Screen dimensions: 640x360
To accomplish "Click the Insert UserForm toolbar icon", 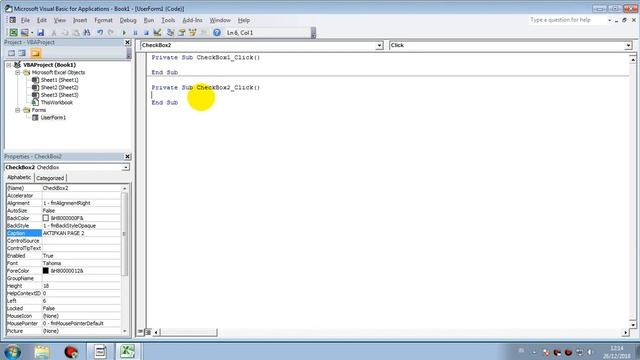I will pyautogui.click(x=24, y=33).
